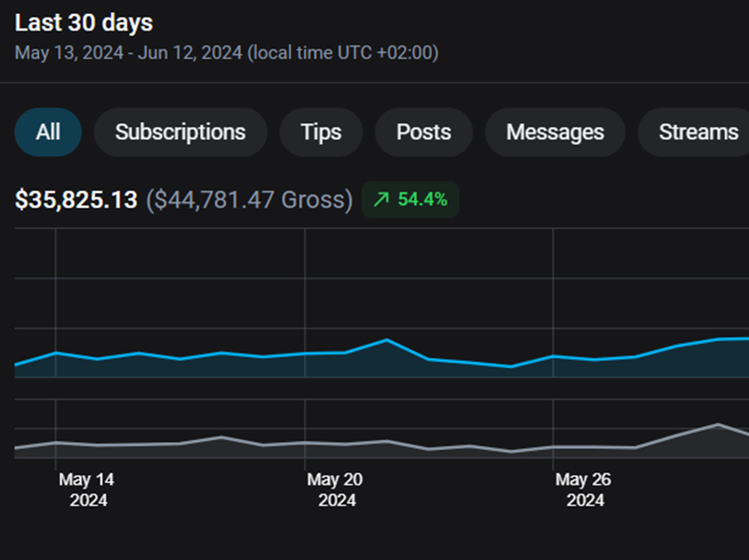Switch to the Subscriptions tab
749x560 pixels.
click(x=180, y=133)
